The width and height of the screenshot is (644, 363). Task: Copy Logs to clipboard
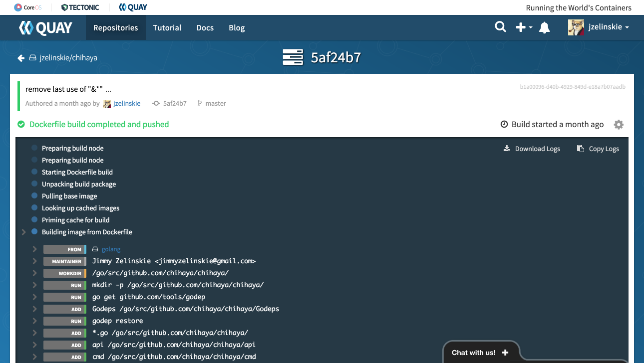598,149
